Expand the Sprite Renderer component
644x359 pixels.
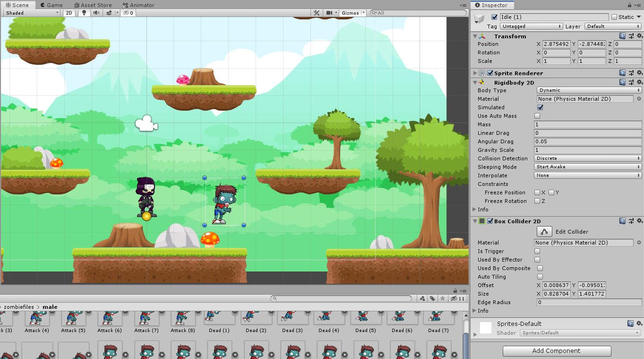475,73
